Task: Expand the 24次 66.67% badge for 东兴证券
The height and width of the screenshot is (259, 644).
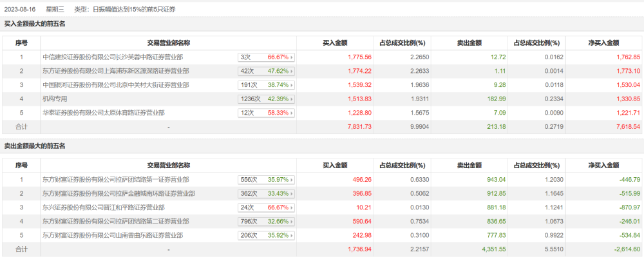Action: point(266,207)
